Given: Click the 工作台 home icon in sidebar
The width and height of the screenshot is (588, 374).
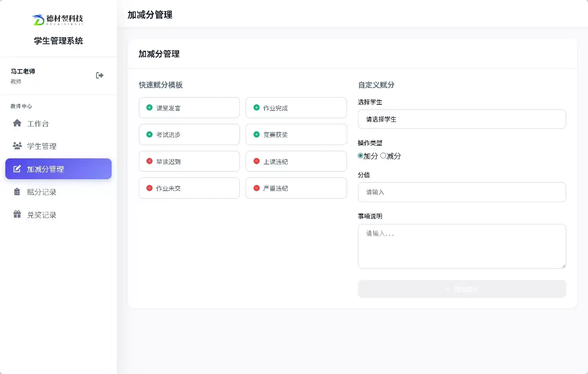Looking at the screenshot, I should (x=17, y=123).
